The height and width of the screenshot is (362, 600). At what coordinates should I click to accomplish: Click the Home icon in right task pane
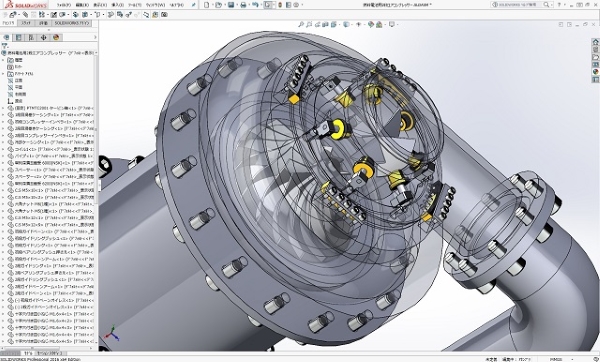(x=595, y=42)
